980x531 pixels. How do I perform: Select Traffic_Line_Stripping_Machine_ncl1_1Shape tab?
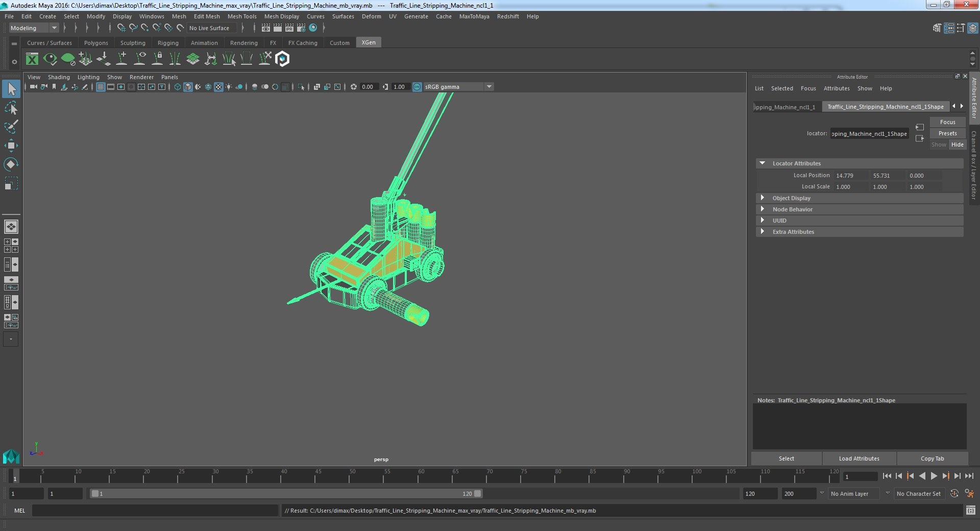click(886, 107)
